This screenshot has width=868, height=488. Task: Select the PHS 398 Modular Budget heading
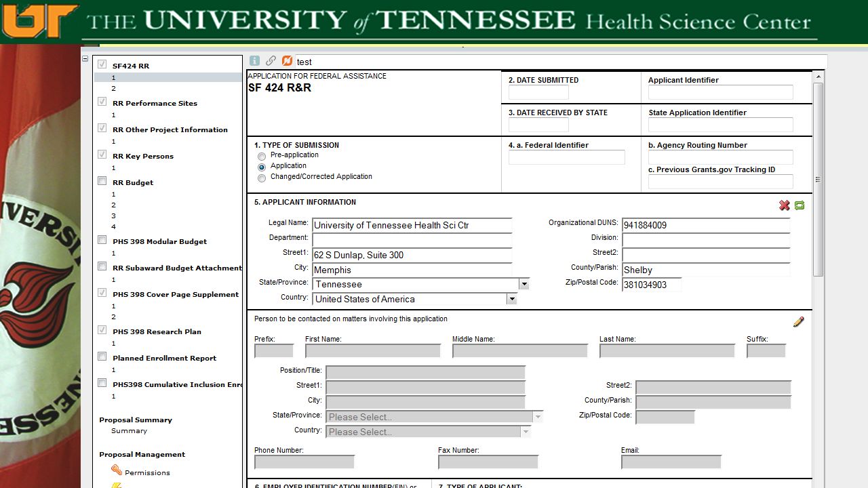pyautogui.click(x=160, y=241)
